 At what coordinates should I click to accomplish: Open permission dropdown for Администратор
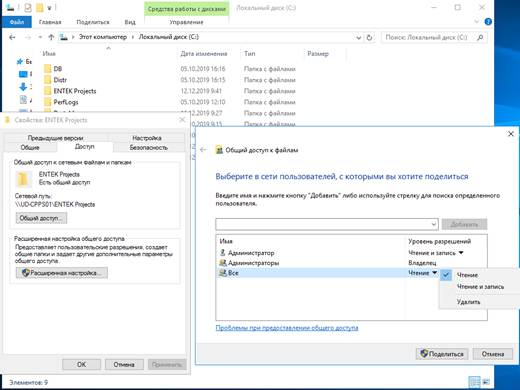coord(461,253)
